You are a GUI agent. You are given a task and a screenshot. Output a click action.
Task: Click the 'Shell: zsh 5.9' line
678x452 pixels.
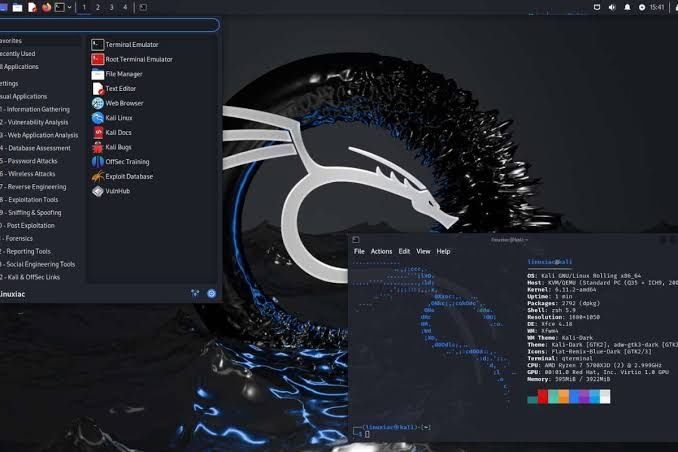click(x=551, y=310)
